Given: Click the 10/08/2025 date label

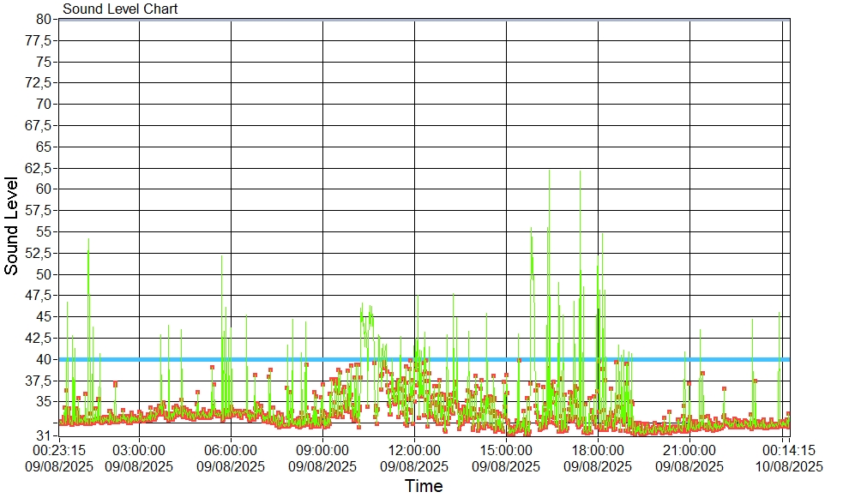Looking at the screenshot, I should pyautogui.click(x=787, y=466).
